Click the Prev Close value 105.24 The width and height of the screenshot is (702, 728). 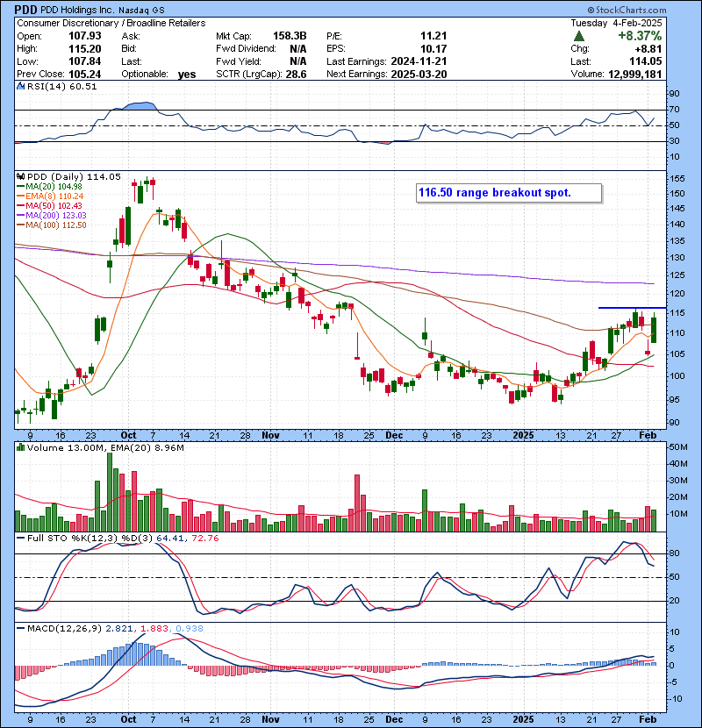[84, 75]
